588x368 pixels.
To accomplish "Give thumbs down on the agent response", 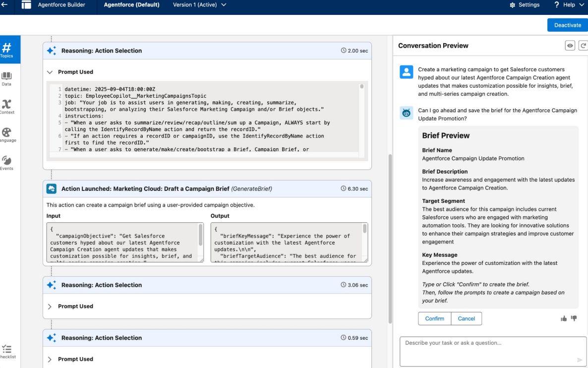I will click(574, 318).
